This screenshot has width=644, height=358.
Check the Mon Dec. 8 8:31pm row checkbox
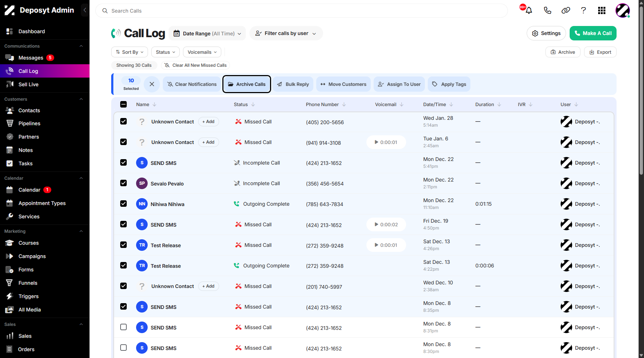pyautogui.click(x=123, y=327)
